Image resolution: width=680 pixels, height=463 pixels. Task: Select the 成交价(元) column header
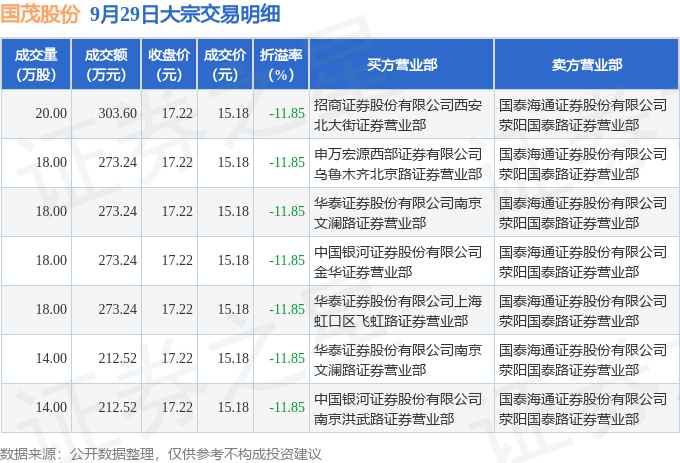pyautogui.click(x=225, y=65)
